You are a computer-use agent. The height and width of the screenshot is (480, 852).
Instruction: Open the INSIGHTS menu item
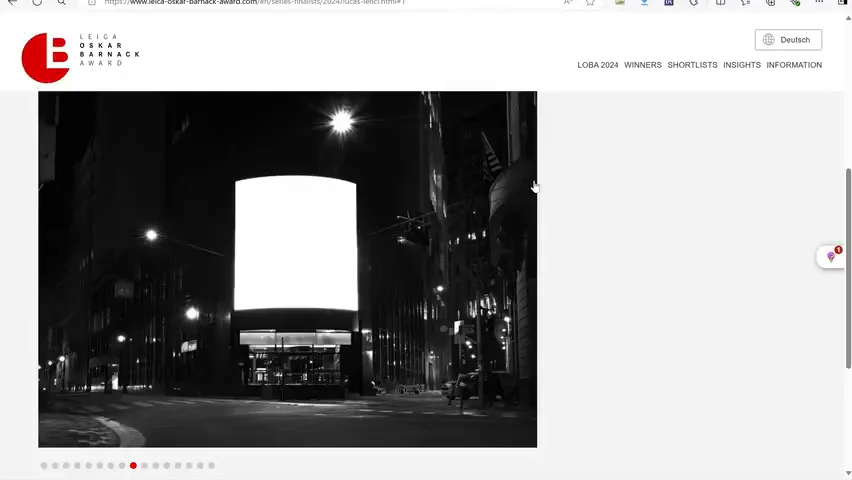point(742,65)
